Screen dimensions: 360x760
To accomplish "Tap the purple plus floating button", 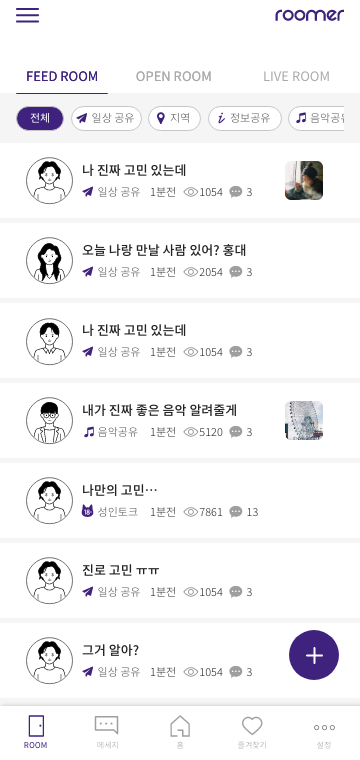I will [x=314, y=655].
